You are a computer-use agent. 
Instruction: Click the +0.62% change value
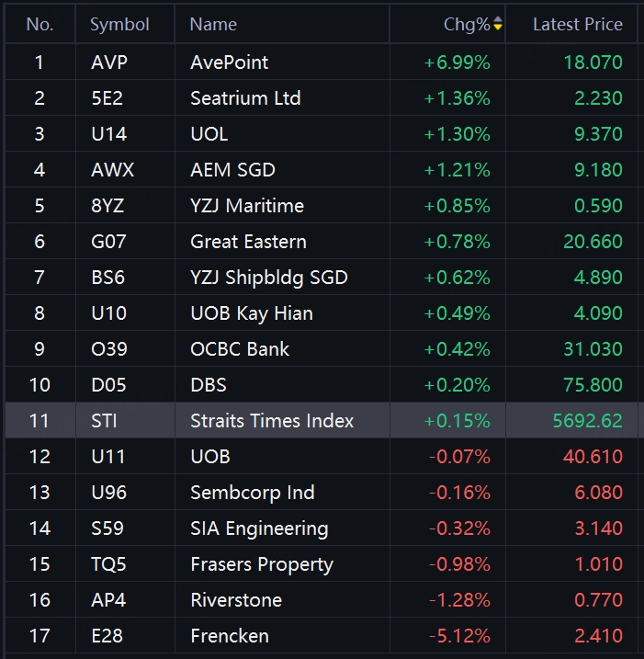coord(458,278)
